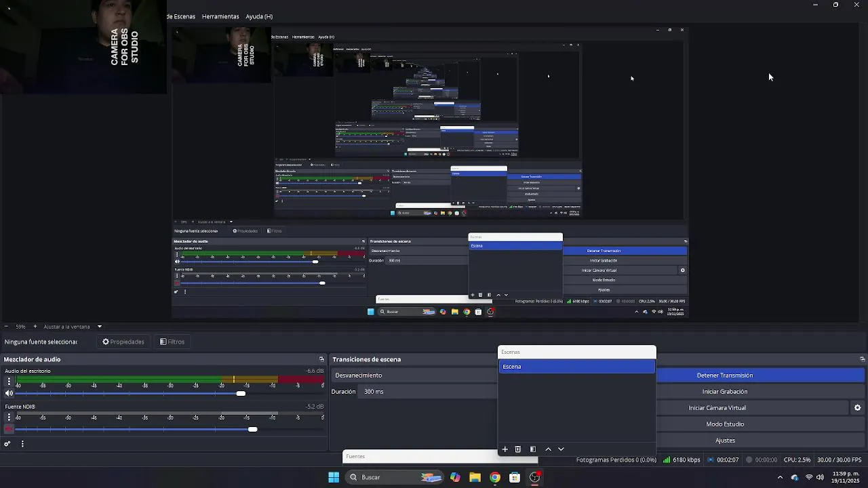Click the Escenas panel title bar
868x488 pixels.
coord(577,352)
